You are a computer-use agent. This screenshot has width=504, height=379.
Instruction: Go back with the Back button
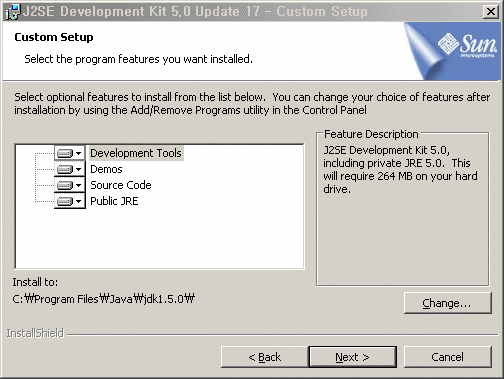point(265,357)
